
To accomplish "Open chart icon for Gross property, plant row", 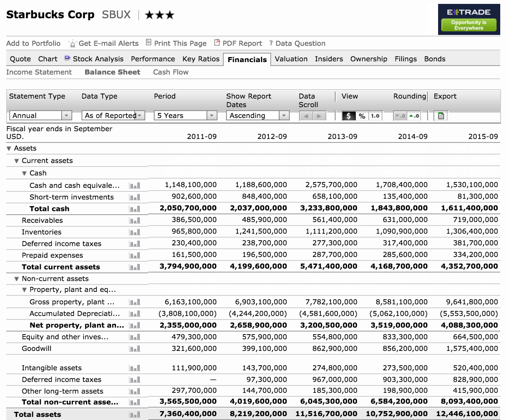I will pos(135,302).
